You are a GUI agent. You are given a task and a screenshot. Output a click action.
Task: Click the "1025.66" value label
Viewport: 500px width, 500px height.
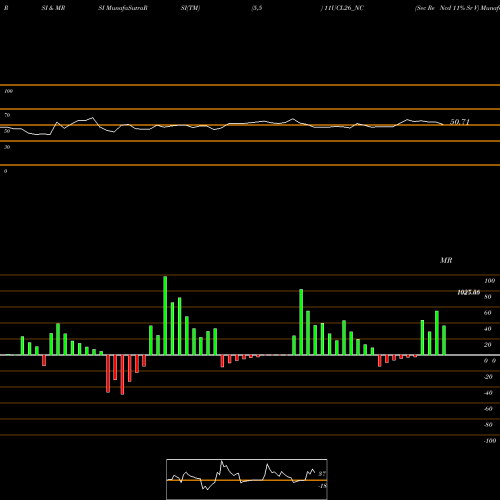(469, 292)
